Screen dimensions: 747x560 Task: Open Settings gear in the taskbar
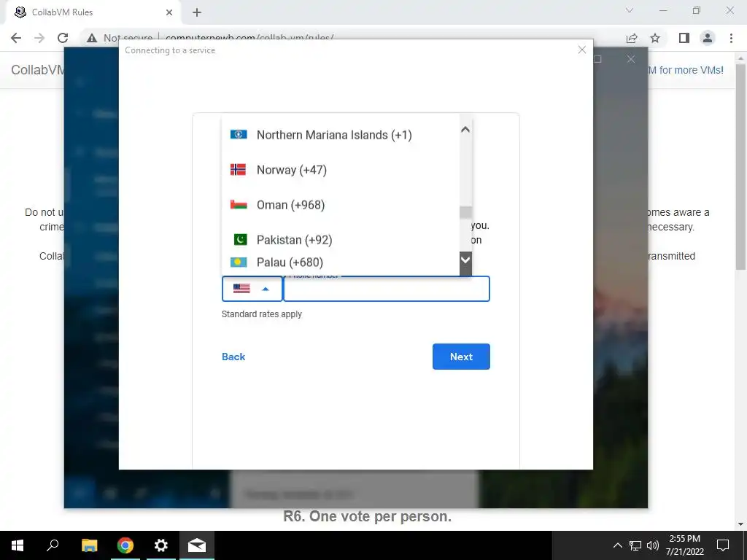point(161,545)
